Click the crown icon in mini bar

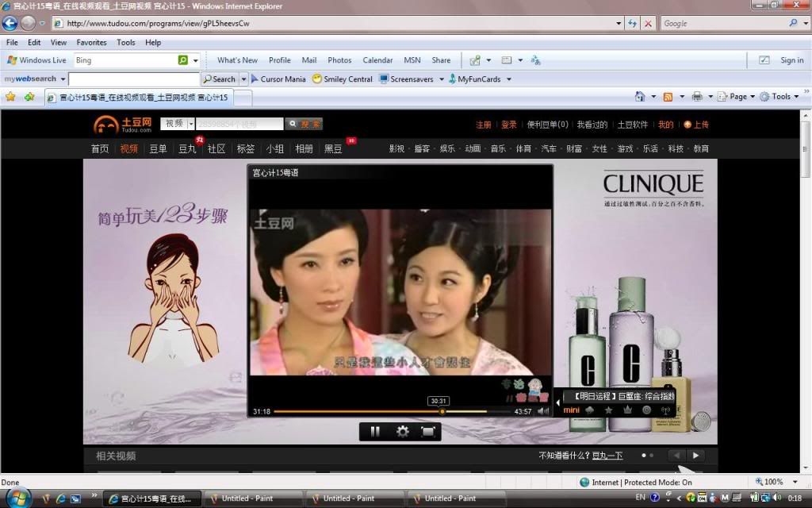627,410
